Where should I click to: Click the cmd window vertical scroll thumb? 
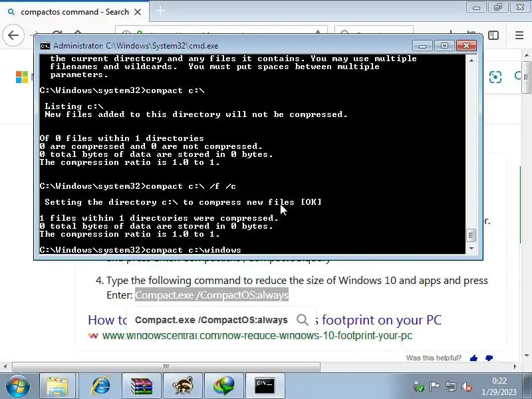coord(471,235)
